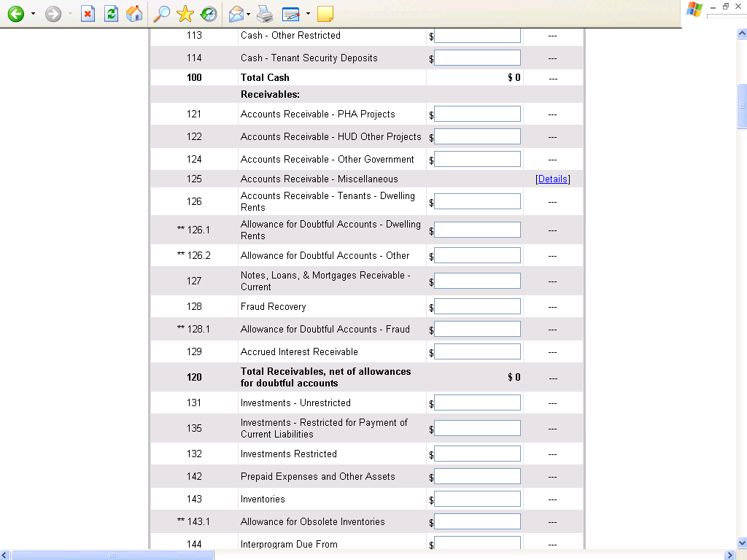Click the yellow sticky note toolbar icon
The width and height of the screenshot is (747, 560).
click(325, 14)
